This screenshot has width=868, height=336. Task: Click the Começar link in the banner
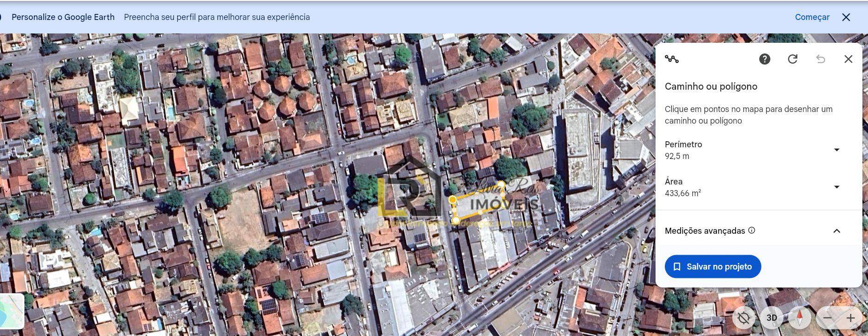point(812,17)
